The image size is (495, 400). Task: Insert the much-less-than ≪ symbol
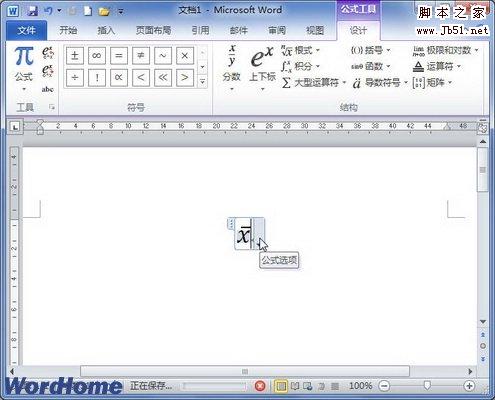[x=163, y=78]
